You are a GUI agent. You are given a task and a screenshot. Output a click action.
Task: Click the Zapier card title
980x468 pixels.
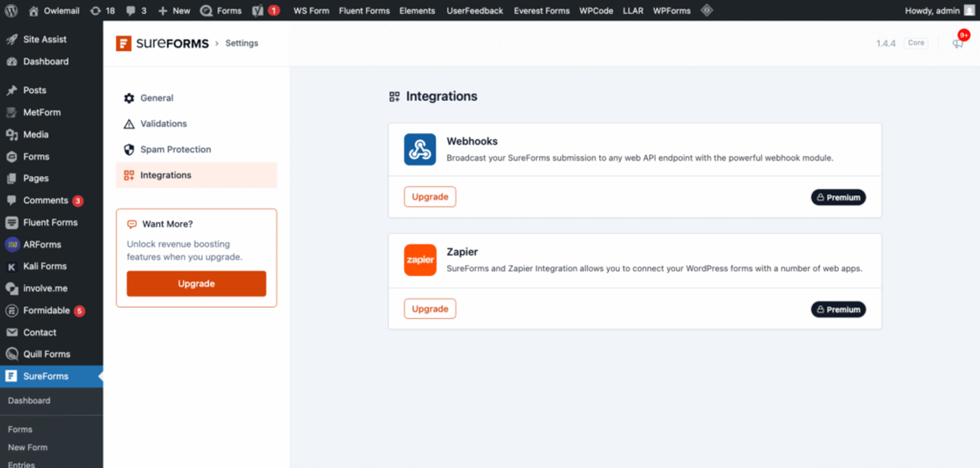click(x=462, y=252)
